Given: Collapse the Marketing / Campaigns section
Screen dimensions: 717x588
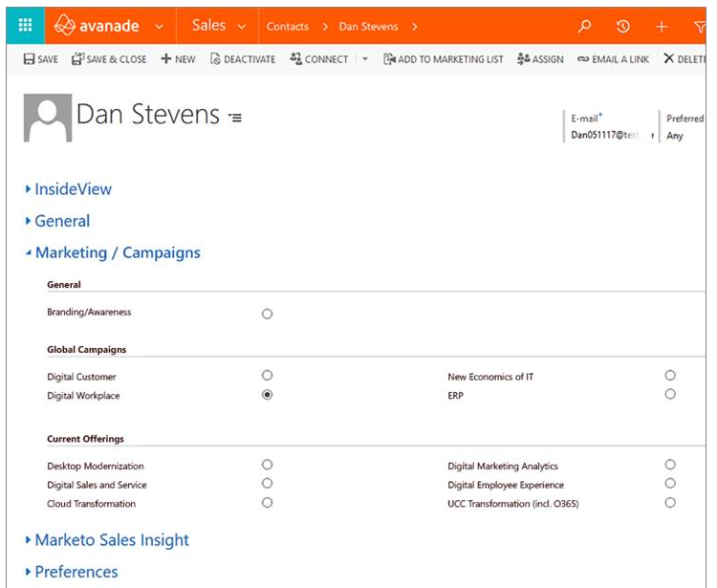Looking at the screenshot, I should tap(114, 252).
